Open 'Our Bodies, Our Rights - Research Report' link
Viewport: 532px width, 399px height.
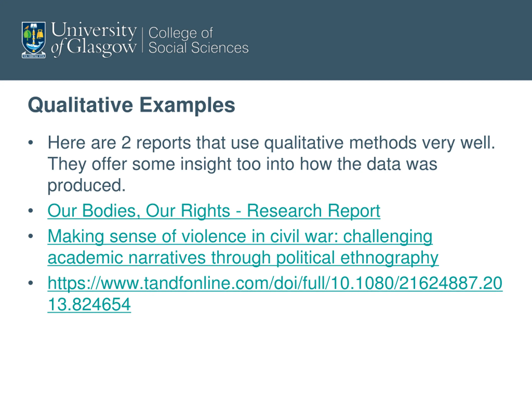(x=214, y=211)
